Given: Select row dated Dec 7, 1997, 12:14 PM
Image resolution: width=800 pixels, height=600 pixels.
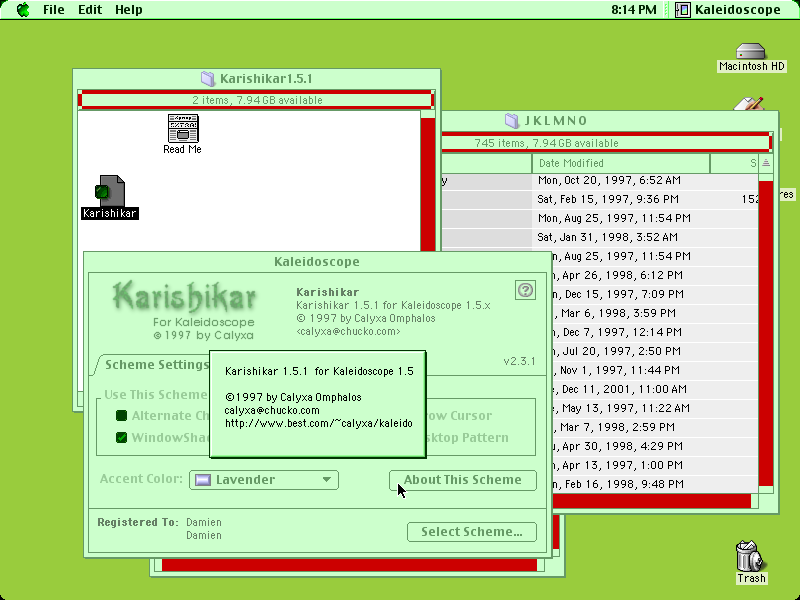Looking at the screenshot, I should (x=654, y=332).
